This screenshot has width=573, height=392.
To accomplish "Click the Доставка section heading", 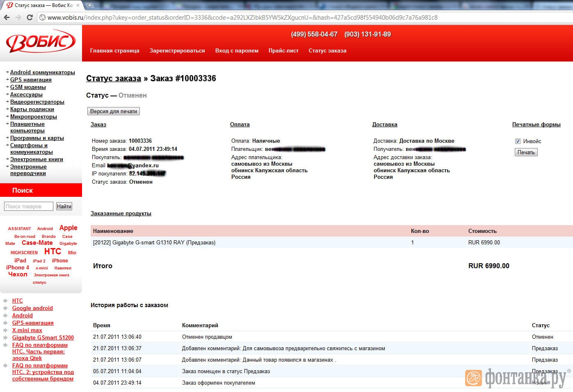I will click(385, 124).
